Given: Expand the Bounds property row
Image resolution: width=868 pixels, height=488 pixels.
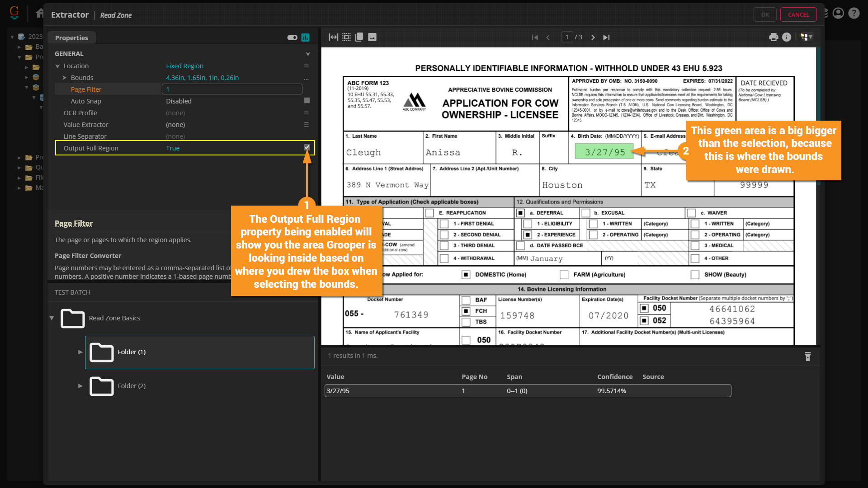Looking at the screenshot, I should tap(64, 78).
